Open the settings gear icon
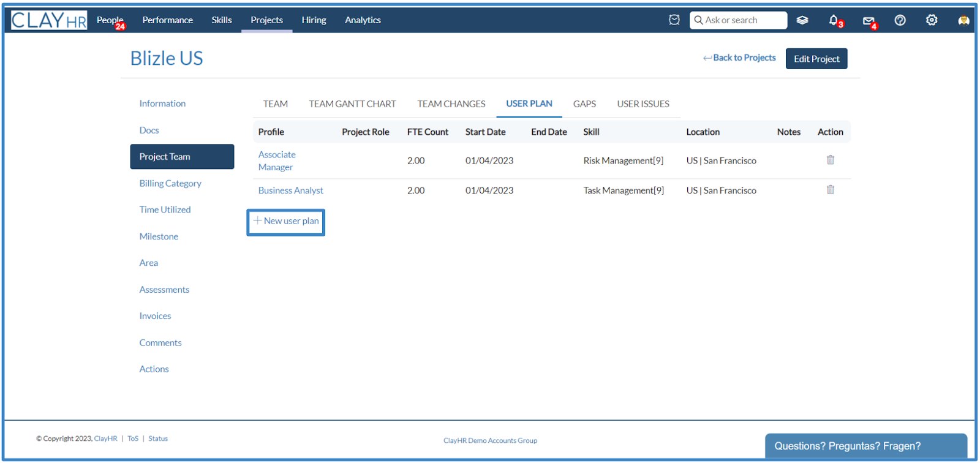This screenshot has width=980, height=463. coord(932,20)
